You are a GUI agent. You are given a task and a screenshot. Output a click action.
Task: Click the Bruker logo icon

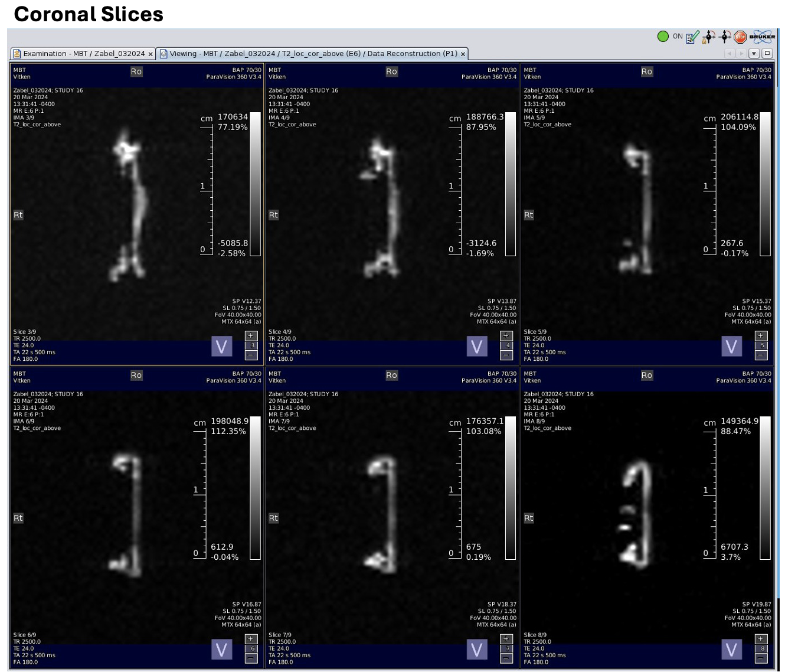[x=762, y=37]
